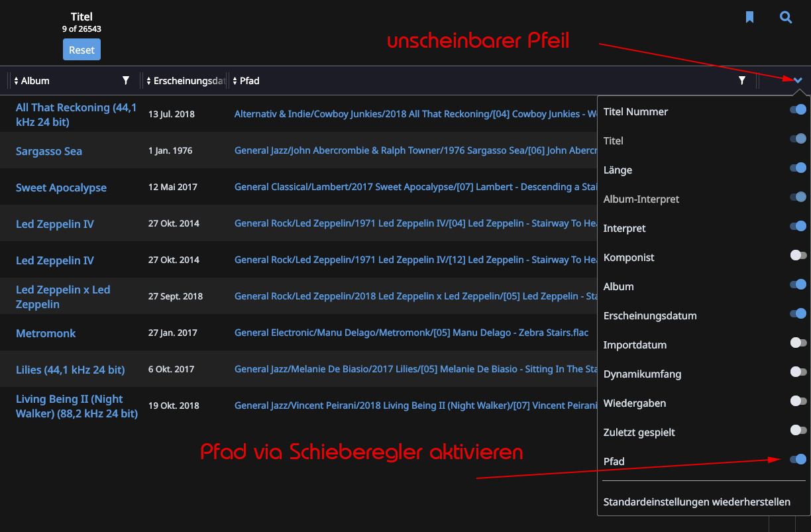Click the Wiedergaben entry in column menu
This screenshot has height=532, width=811.
(x=635, y=403)
